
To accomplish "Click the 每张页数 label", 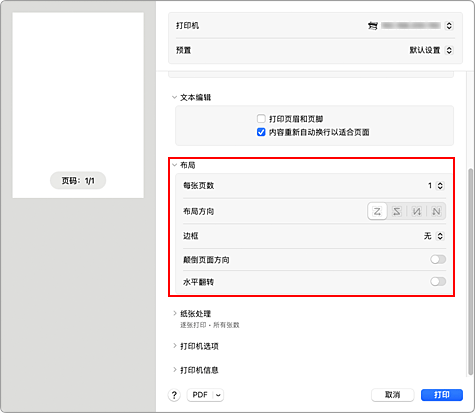I will coord(199,186).
